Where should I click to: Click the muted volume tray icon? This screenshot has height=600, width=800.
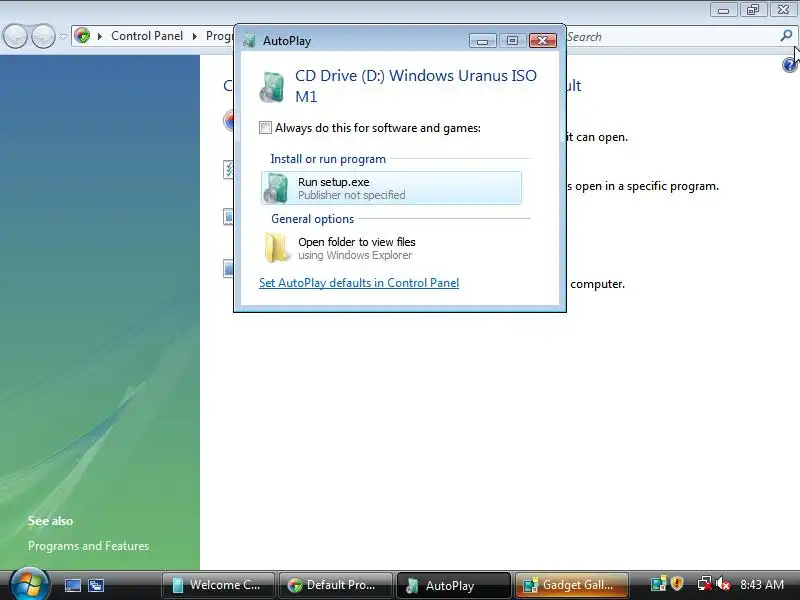[x=723, y=584]
